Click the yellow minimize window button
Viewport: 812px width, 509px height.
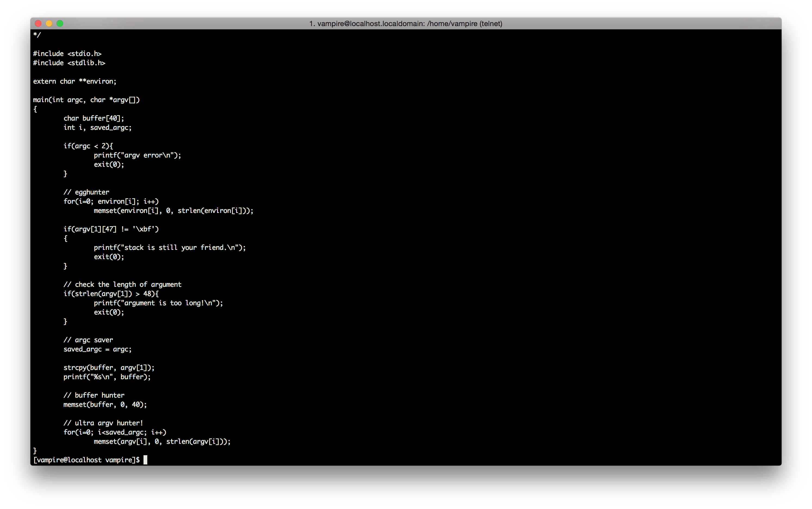click(x=49, y=23)
